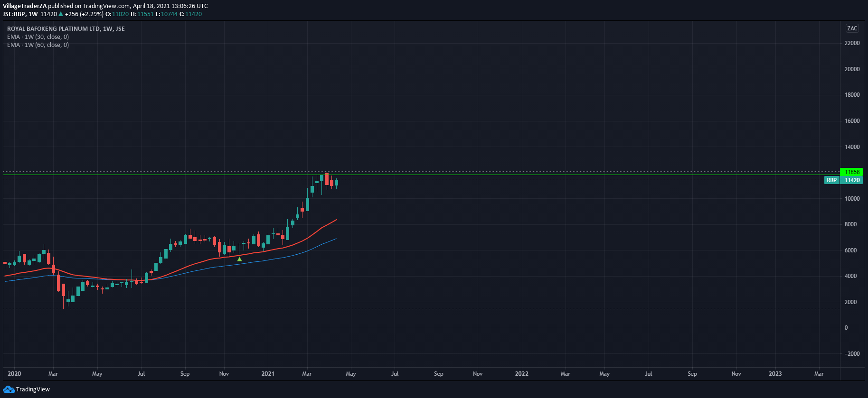Click the green up-arrow beside 11420 in header
The image size is (868, 398).
pos(61,14)
